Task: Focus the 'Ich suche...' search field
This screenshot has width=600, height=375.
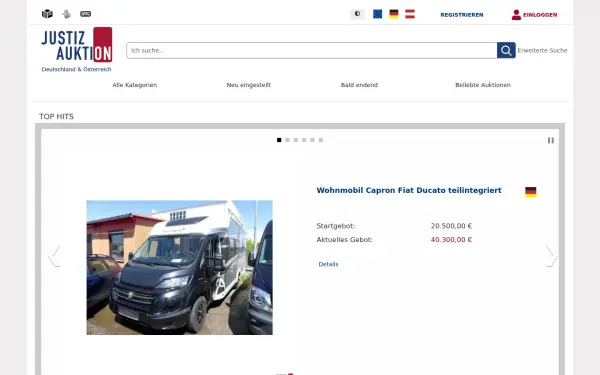Action: click(311, 51)
